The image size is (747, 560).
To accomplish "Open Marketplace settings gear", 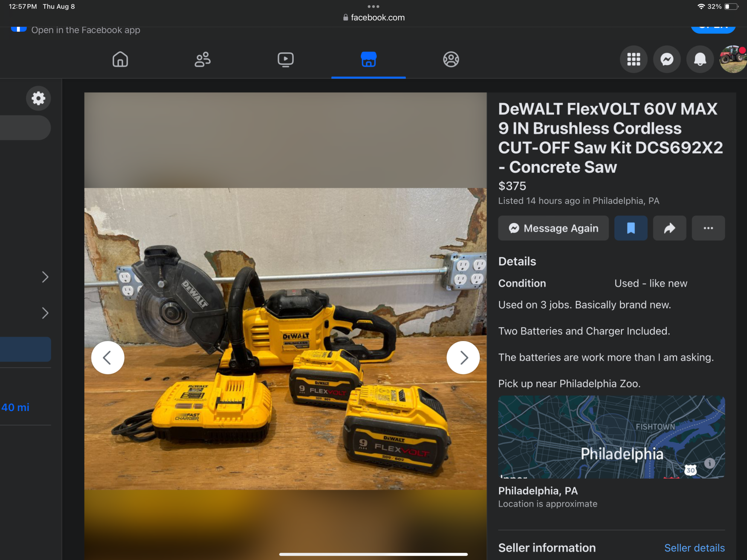I will 39,98.
